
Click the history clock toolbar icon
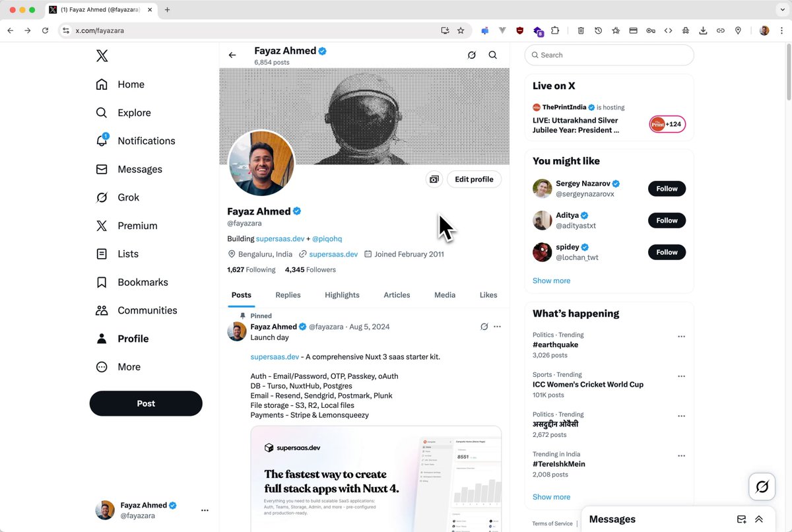click(x=598, y=30)
